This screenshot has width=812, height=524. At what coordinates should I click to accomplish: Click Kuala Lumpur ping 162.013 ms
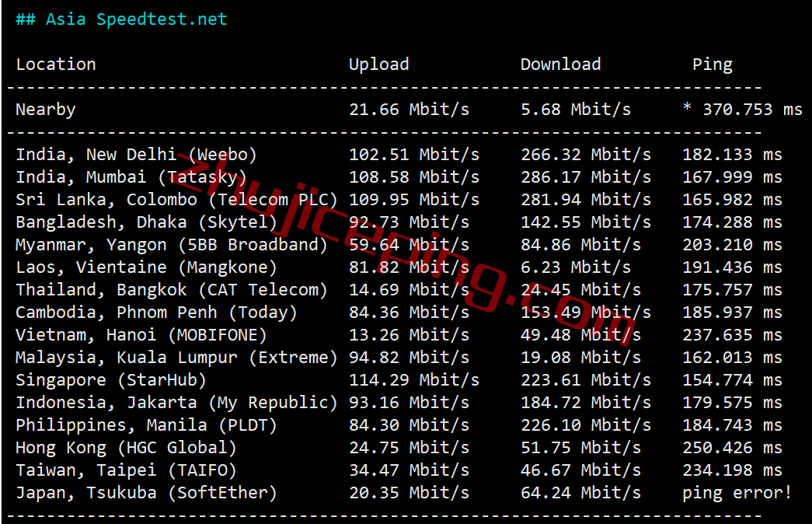(x=732, y=358)
